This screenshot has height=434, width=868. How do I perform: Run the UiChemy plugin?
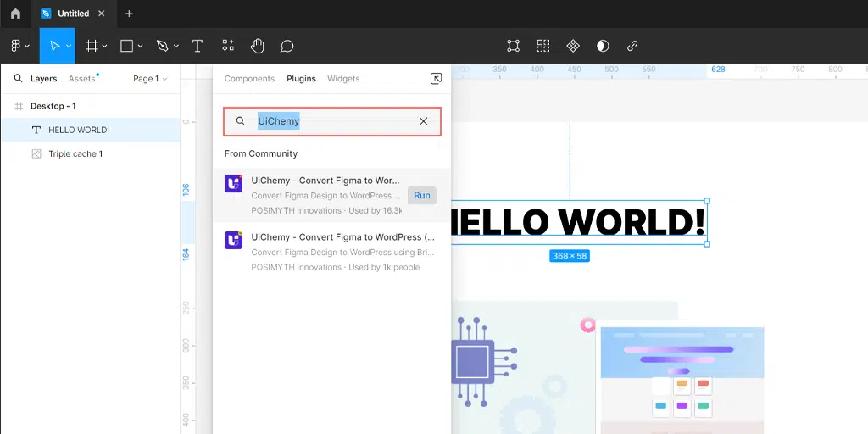(422, 196)
